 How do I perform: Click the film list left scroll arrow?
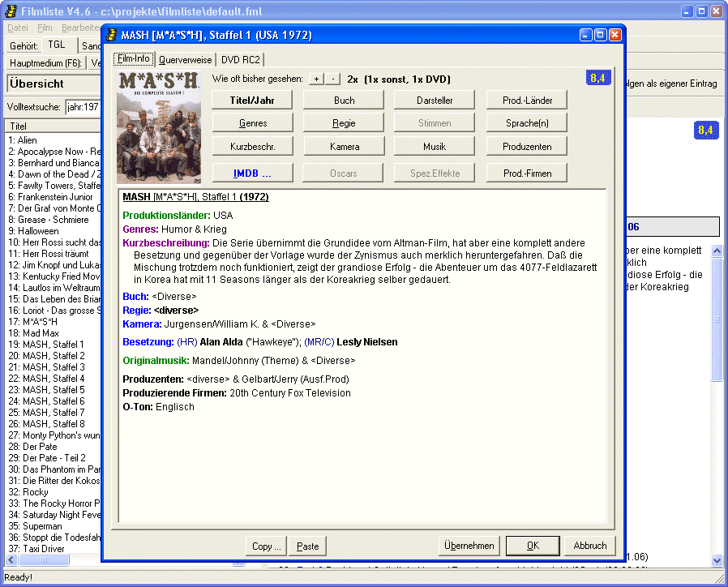(x=11, y=560)
